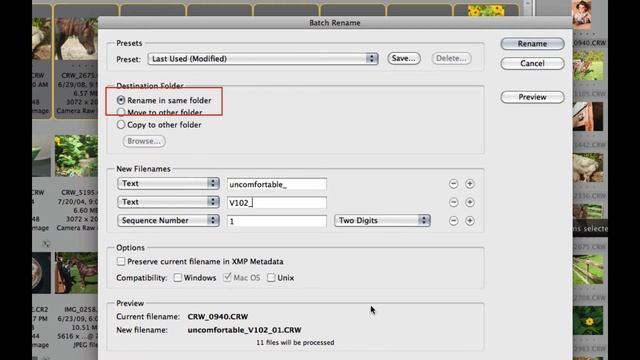Remove the uncomfortable_ row with minus
The image size is (640, 360).
(453, 184)
